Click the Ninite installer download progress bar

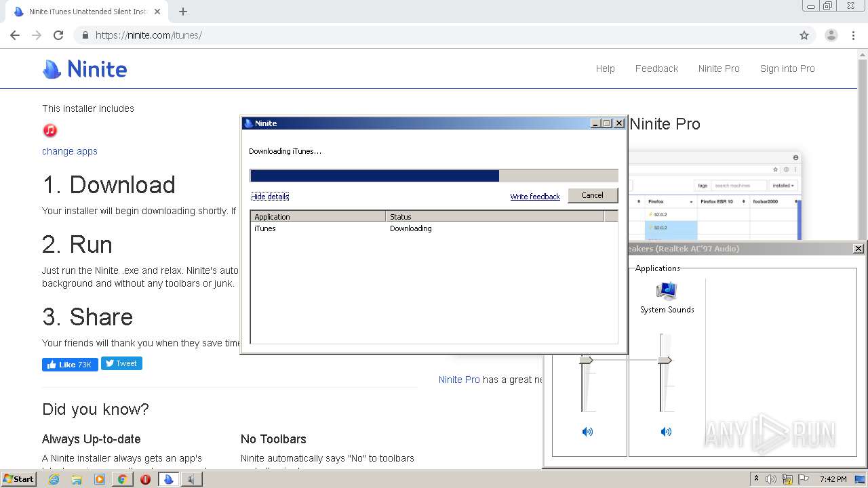pyautogui.click(x=434, y=176)
